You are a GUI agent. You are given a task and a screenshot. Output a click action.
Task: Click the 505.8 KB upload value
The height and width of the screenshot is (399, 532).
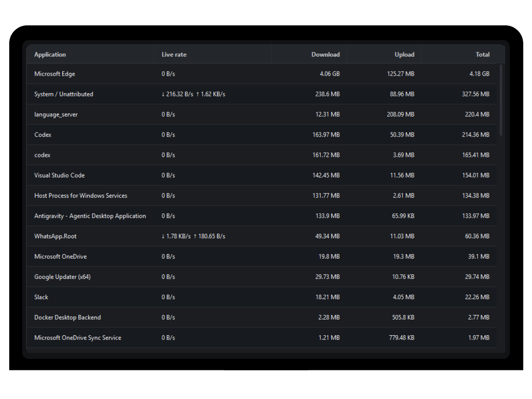[403, 318]
